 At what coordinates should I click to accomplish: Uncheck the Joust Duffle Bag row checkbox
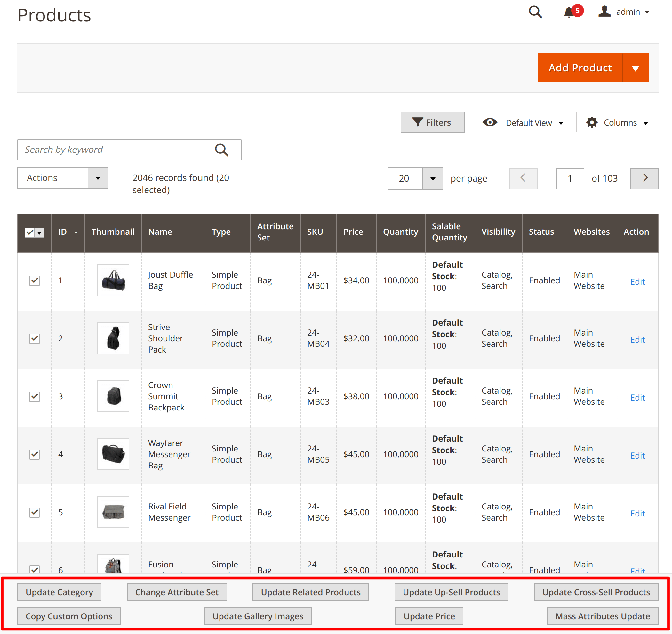35,280
